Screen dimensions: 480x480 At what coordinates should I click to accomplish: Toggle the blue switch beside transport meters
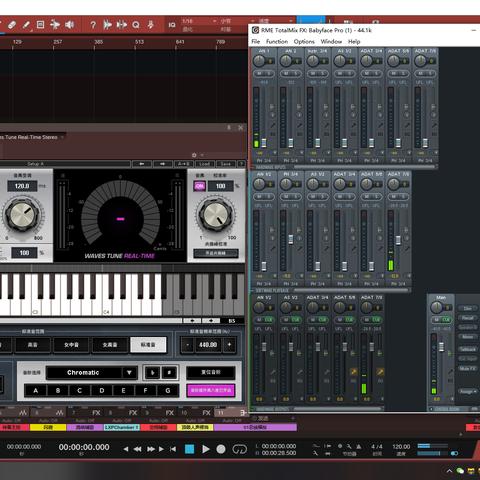(454, 453)
